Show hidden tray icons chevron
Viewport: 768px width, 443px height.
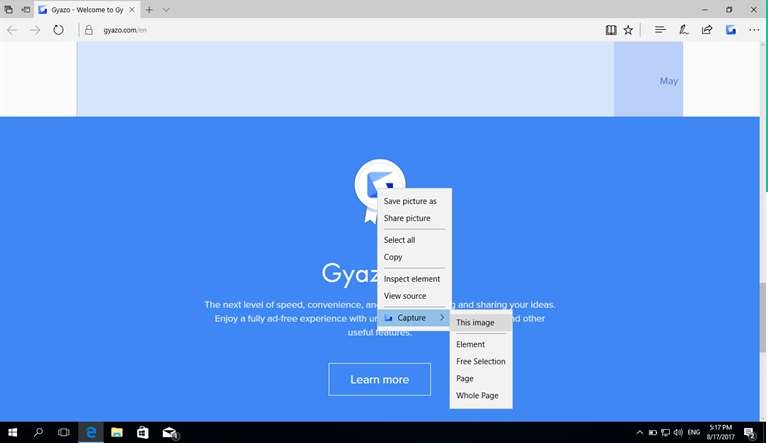(x=639, y=432)
